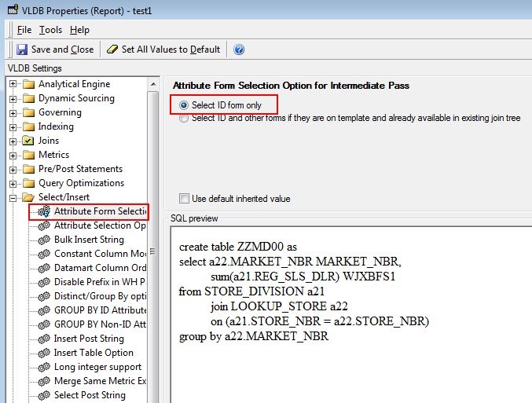Select ID and other forms radio option
This screenshot has height=403, width=532.
(184, 119)
